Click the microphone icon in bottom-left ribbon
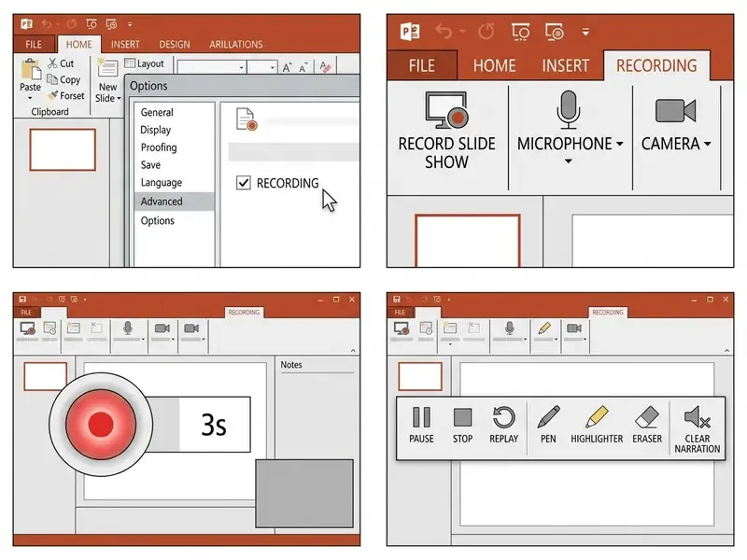The height and width of the screenshot is (560, 747). [x=128, y=329]
